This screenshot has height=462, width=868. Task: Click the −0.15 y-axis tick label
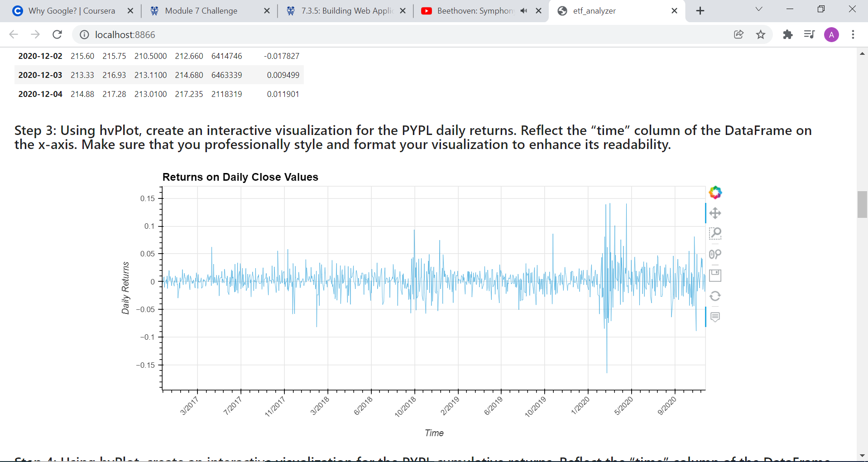145,365
